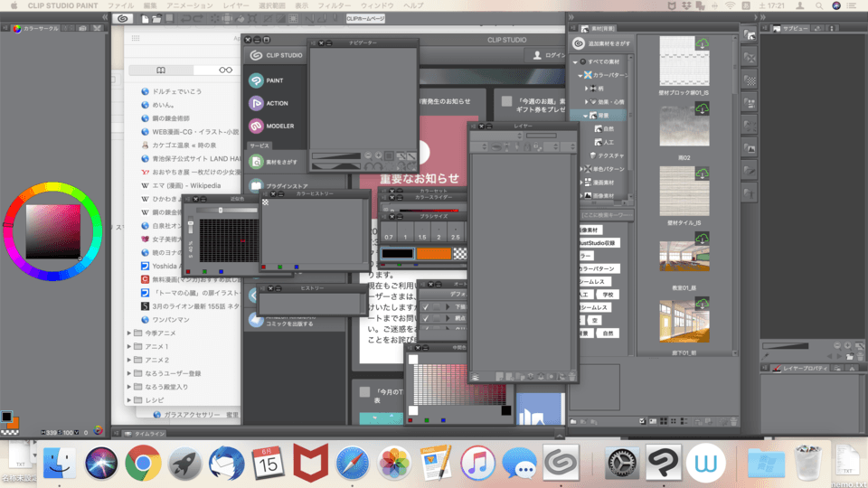
Task: Click the Clip Studio logo toolbar button
Action: click(x=122, y=18)
